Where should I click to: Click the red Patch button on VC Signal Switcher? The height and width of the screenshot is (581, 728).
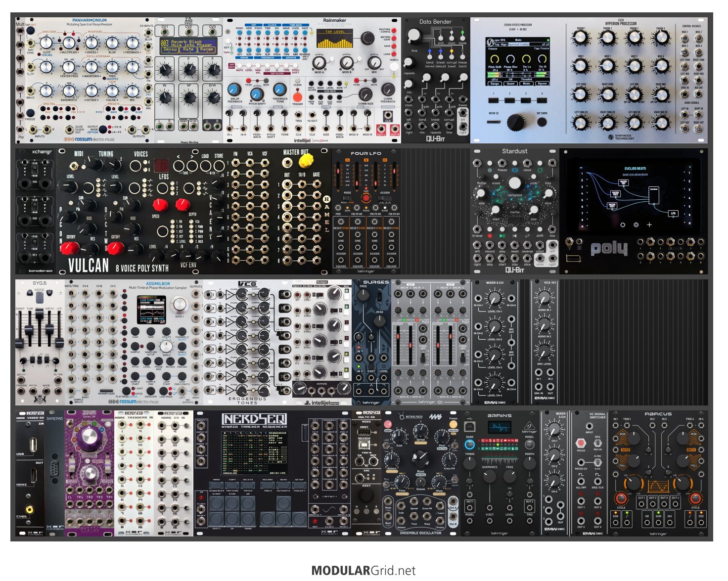click(581, 443)
